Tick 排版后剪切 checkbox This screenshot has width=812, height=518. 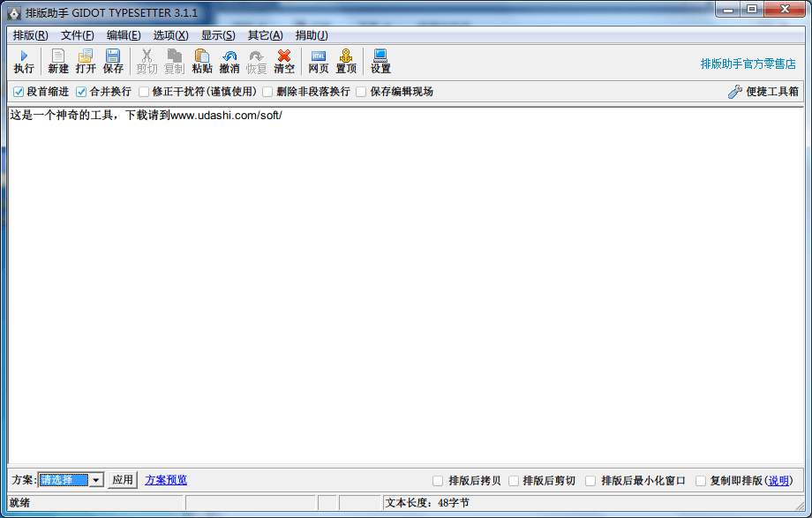point(513,481)
